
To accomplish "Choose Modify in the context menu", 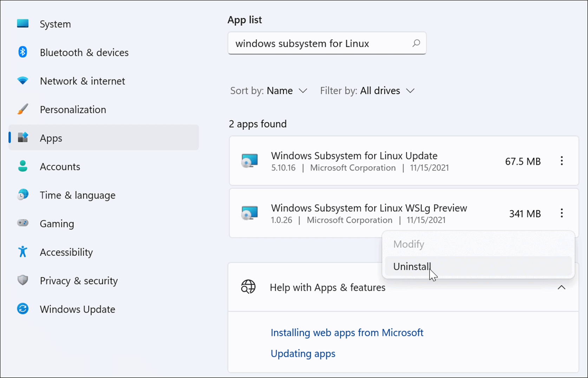I will point(478,244).
